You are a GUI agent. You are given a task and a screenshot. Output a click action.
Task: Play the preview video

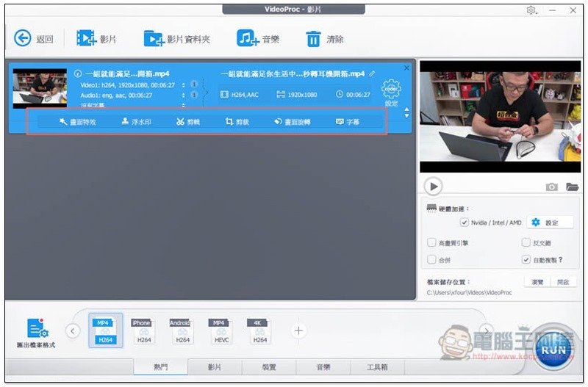point(434,187)
